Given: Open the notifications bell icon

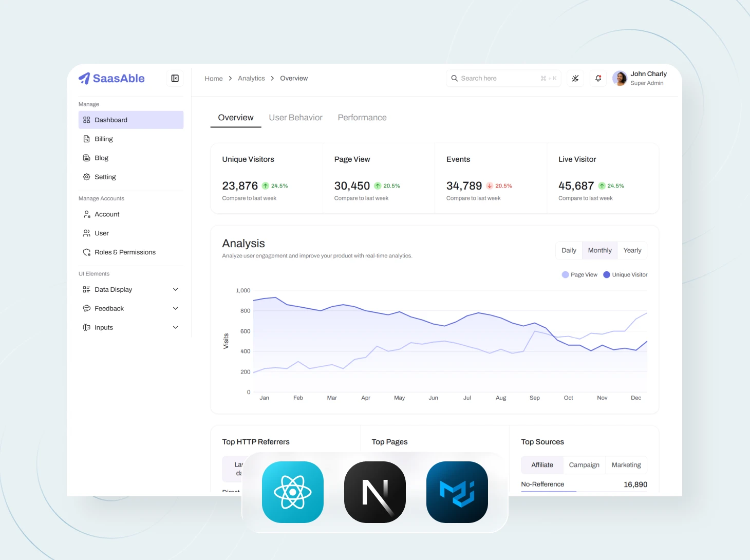Looking at the screenshot, I should point(597,78).
